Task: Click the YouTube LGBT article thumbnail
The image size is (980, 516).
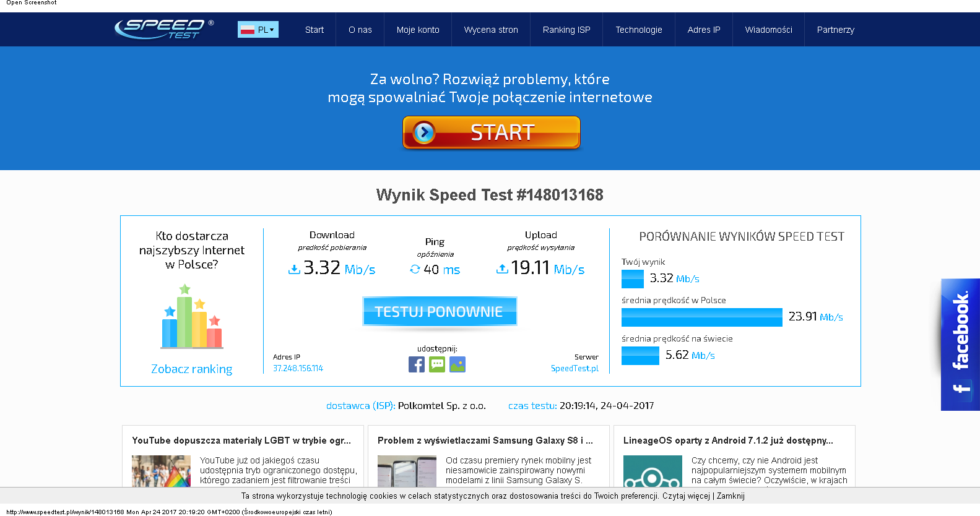Action: click(161, 471)
